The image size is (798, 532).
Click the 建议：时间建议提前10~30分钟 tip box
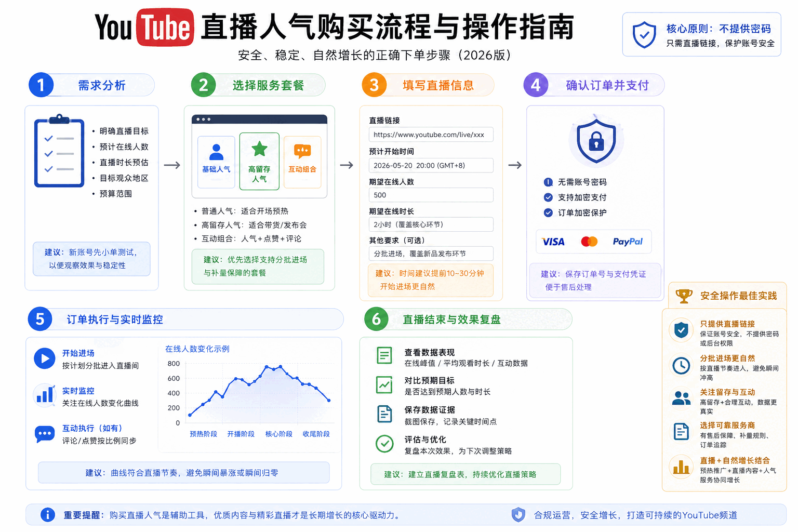click(431, 280)
